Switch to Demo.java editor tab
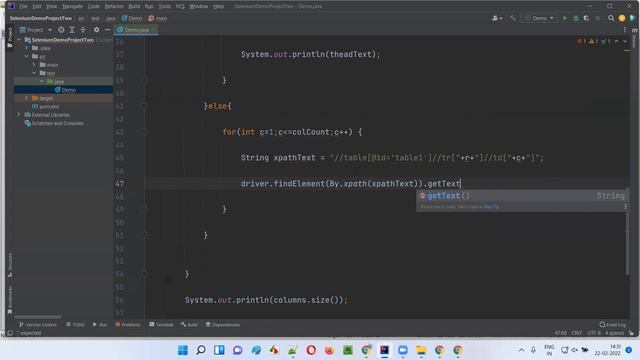 coord(136,30)
